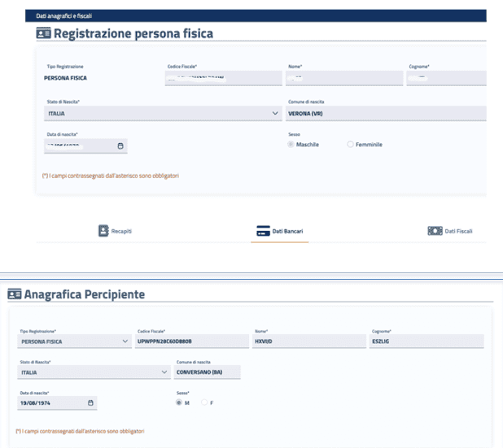Choose the F sex radio option
Image resolution: width=503 pixels, height=448 pixels.
tap(204, 402)
